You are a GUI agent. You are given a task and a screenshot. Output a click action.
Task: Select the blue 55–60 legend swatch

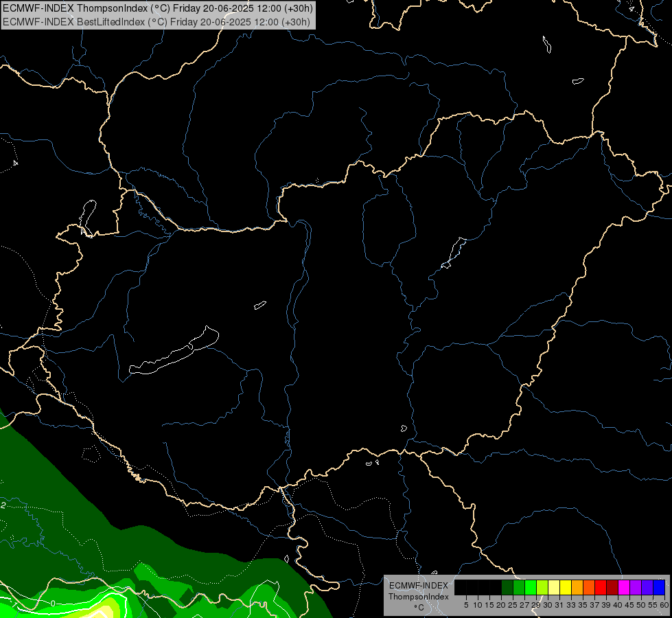click(x=659, y=587)
